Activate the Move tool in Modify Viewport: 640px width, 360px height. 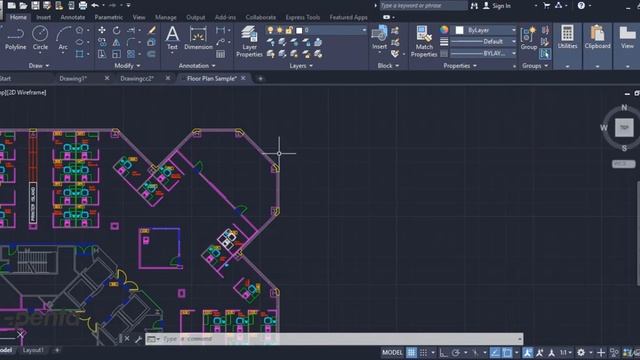coord(102,30)
